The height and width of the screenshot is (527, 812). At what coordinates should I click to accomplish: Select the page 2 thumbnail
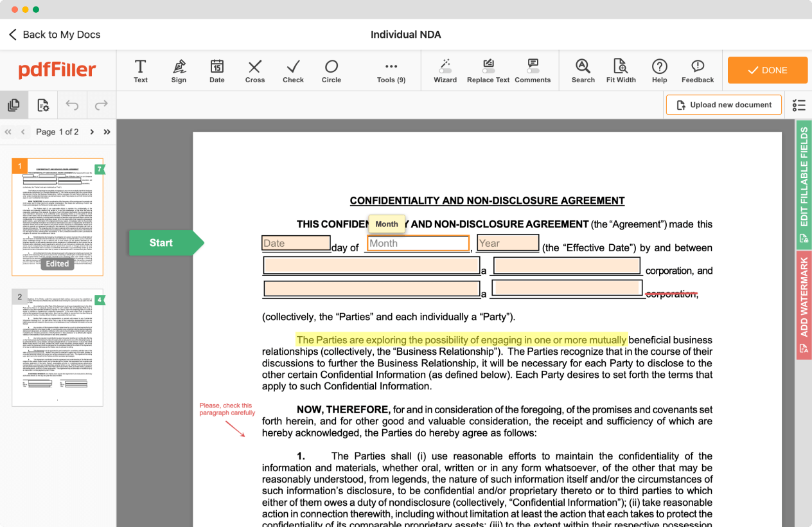point(57,347)
